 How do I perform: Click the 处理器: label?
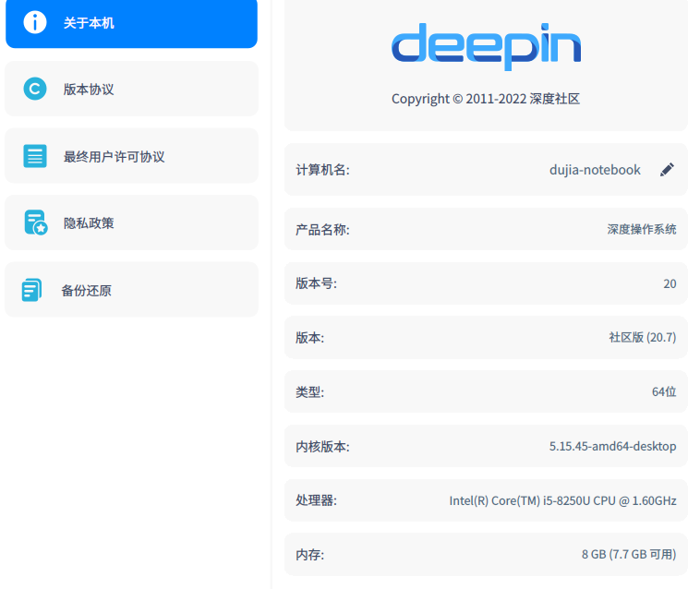point(316,500)
